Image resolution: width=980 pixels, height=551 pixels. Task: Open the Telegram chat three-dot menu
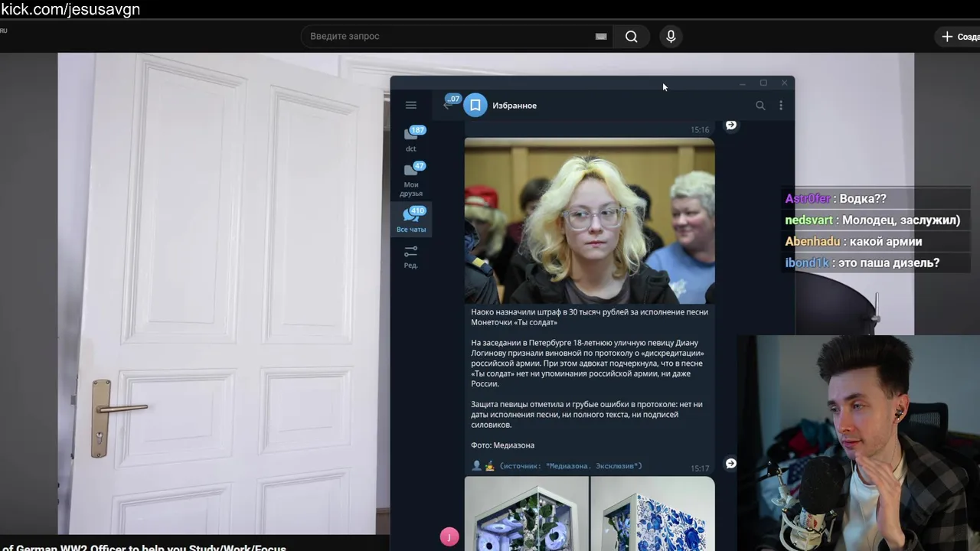point(781,106)
